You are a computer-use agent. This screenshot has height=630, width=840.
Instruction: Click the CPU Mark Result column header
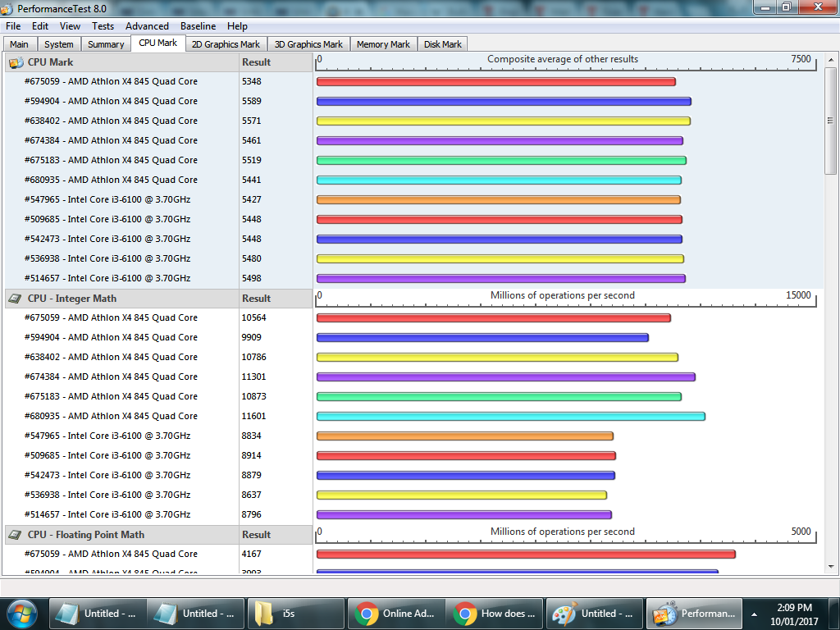(x=276, y=62)
